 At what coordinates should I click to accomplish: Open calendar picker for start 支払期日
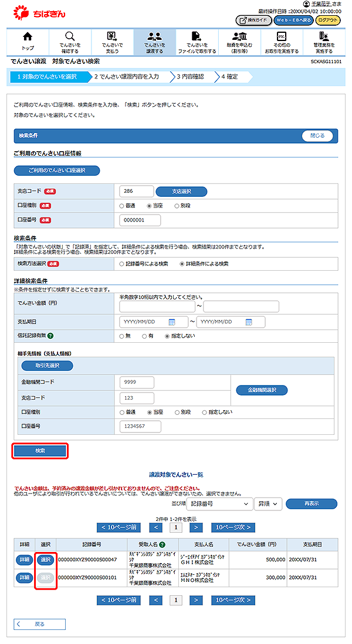172,322
